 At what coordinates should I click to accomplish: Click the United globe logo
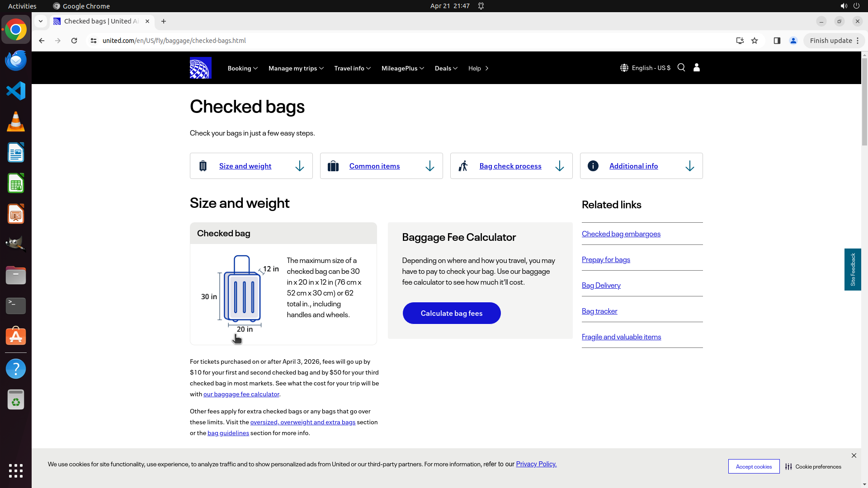point(200,68)
